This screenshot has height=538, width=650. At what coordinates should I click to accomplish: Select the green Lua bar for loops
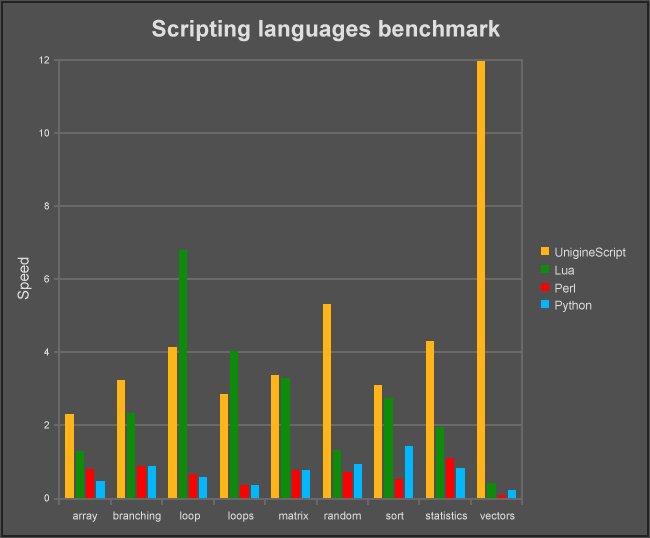pos(234,424)
